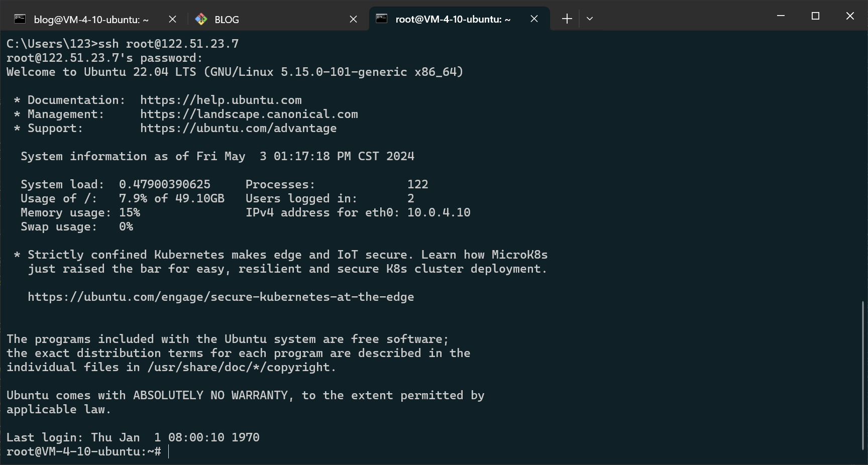Close the BLOG tab

coord(353,19)
